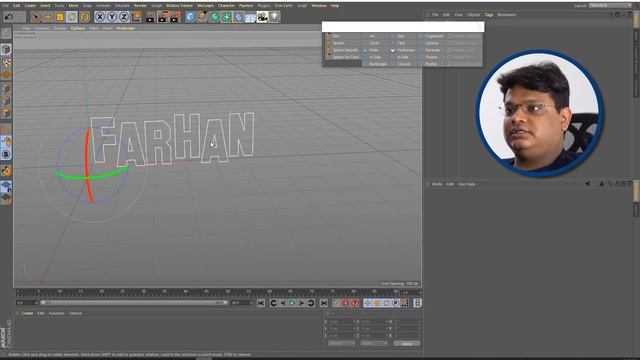Screen dimensions: 640x360
Task: Go to the end of animation
Action: click(324, 303)
